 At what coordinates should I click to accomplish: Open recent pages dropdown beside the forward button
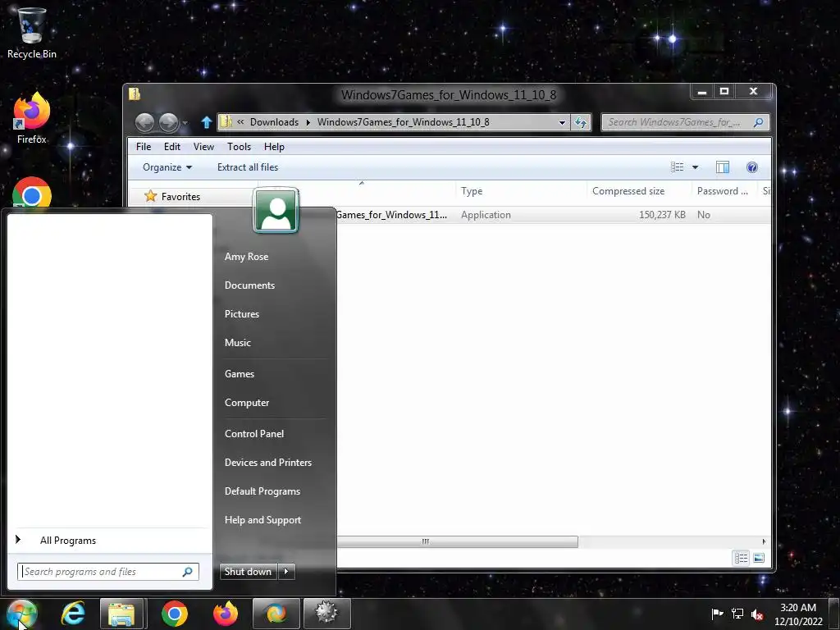(x=185, y=123)
